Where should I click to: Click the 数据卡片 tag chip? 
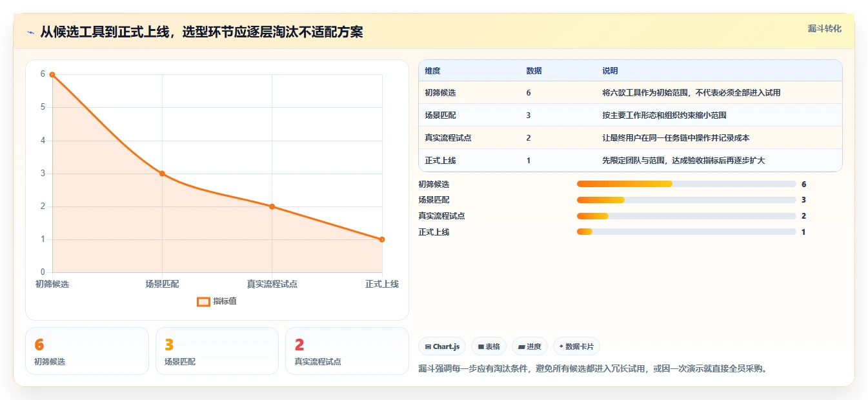[576, 346]
